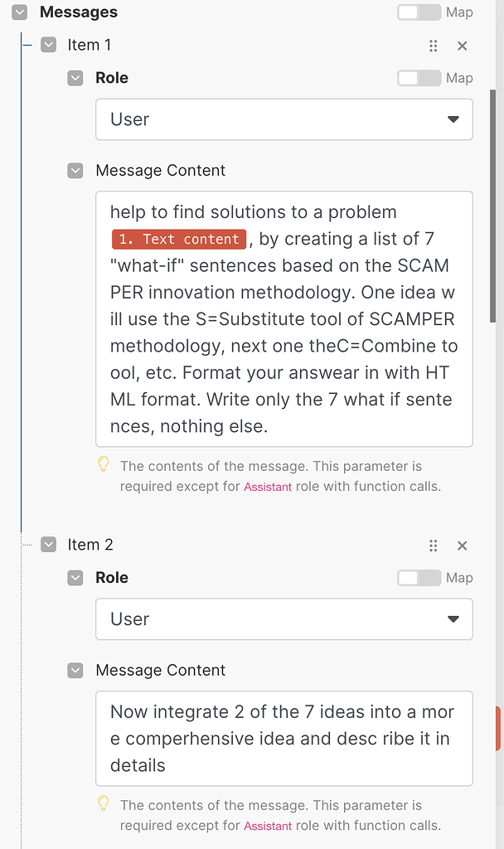Click the chevron beside Item 2's Message Content
This screenshot has width=504, height=849.
[75, 670]
